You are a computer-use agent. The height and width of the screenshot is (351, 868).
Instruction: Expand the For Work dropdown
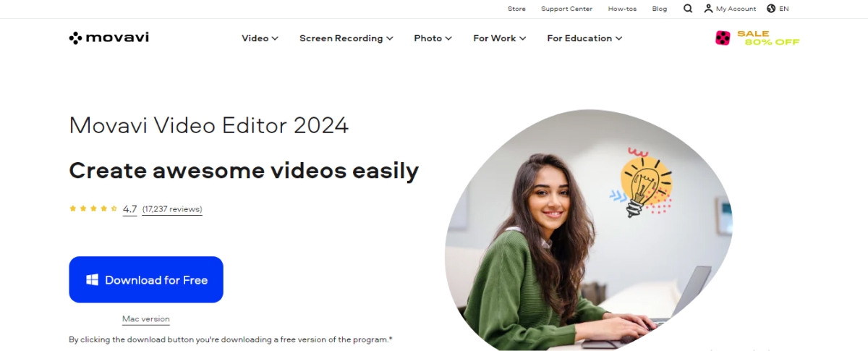coord(500,38)
